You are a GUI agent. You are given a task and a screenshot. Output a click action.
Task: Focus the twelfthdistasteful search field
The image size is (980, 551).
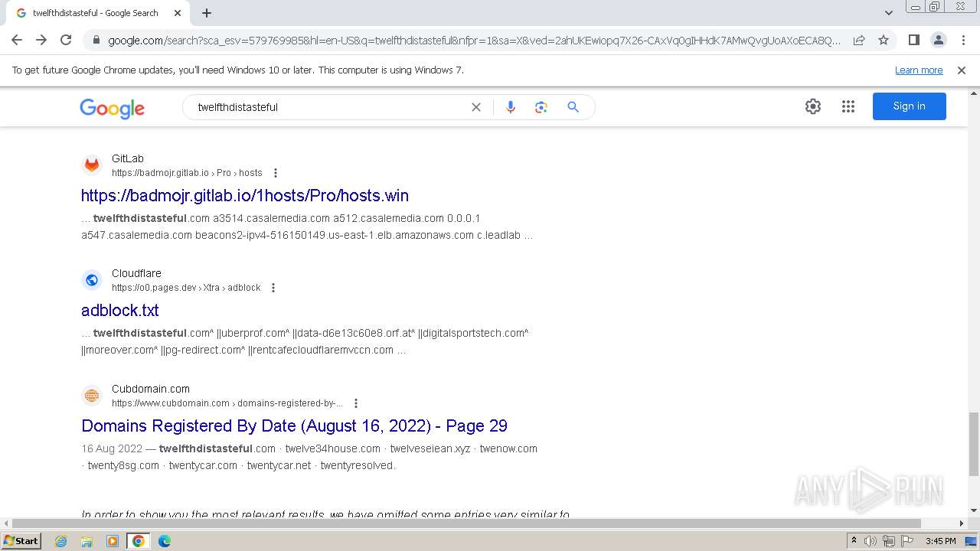tap(329, 107)
